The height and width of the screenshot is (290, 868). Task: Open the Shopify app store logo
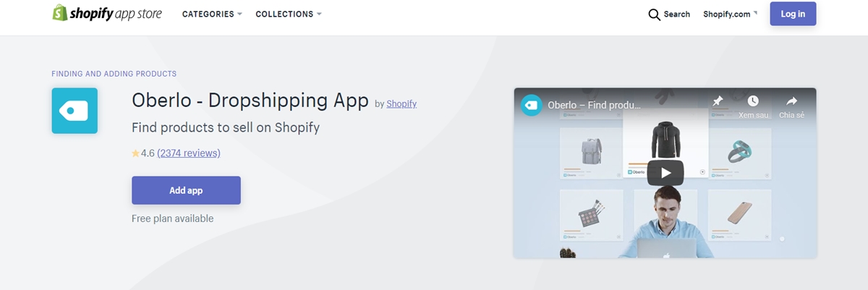107,14
